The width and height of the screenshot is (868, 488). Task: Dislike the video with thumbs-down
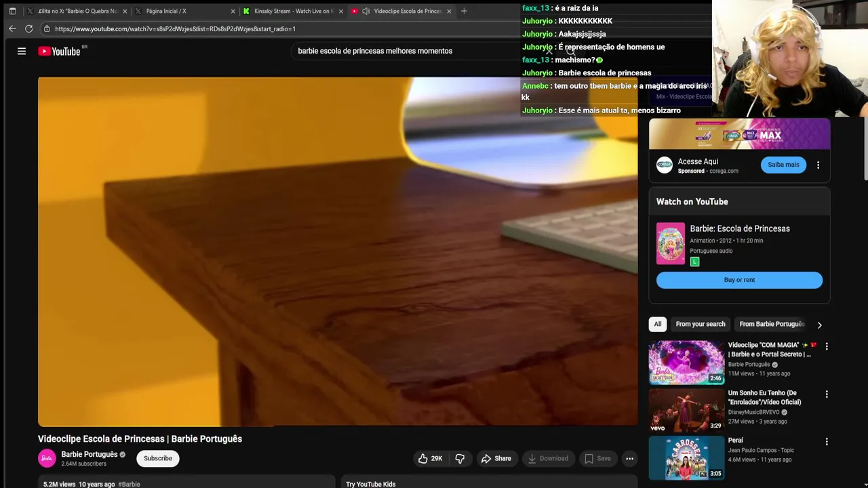tap(460, 458)
